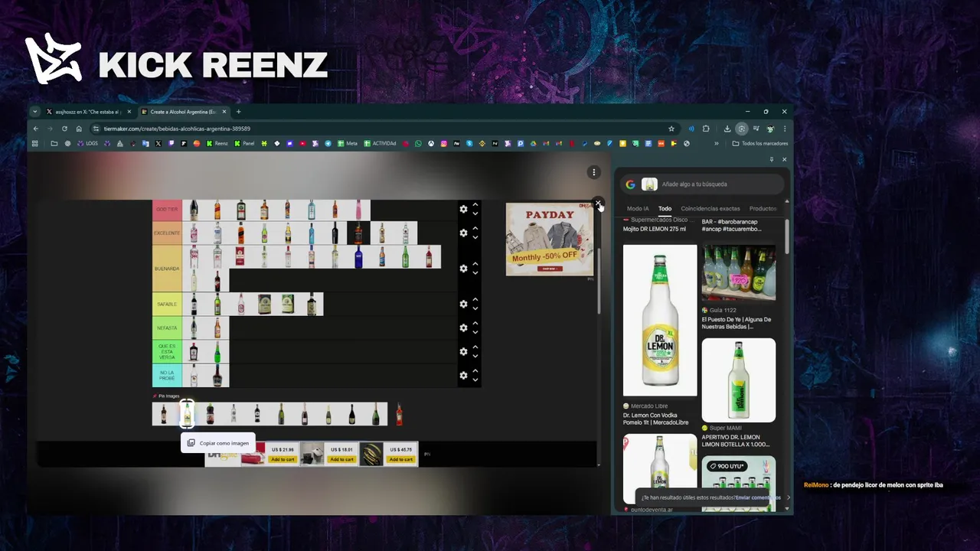Open the 900 UYU product result
Viewport: 980px width, 551px height.
[x=739, y=482]
